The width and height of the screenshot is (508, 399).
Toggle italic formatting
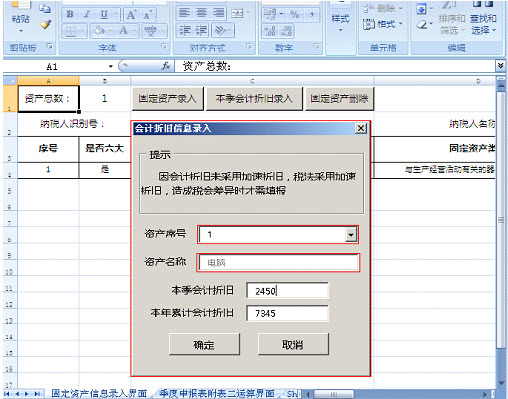coord(87,14)
